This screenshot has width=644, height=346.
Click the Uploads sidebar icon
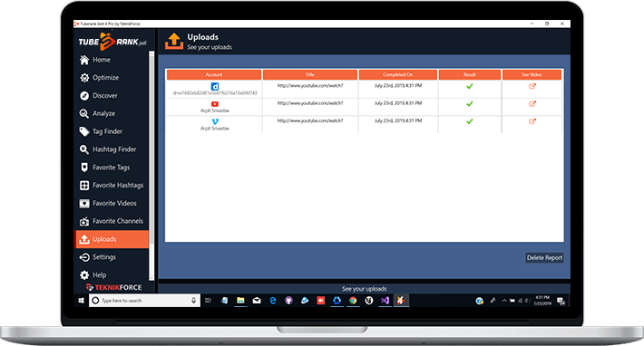click(84, 239)
